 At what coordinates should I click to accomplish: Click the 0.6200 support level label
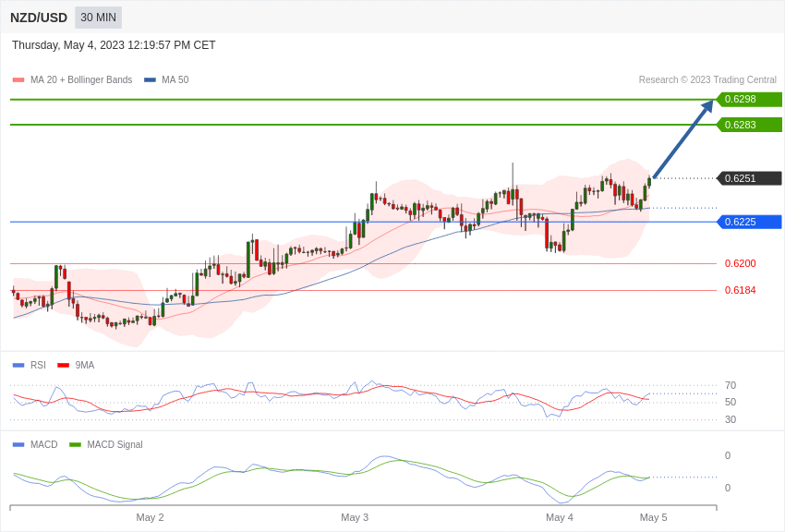(x=741, y=263)
